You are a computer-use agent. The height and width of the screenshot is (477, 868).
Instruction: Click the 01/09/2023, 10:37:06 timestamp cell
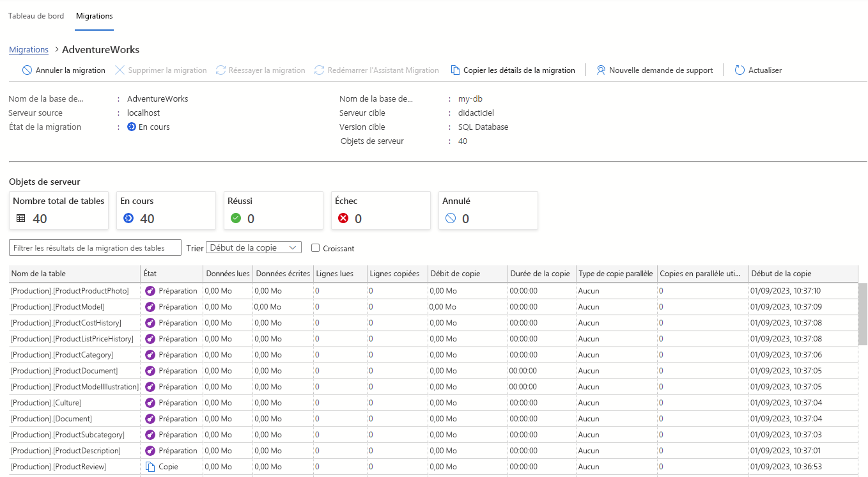click(x=786, y=355)
